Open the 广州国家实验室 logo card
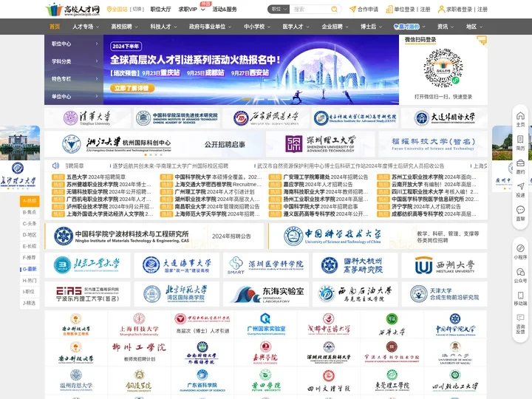 click(266, 324)
